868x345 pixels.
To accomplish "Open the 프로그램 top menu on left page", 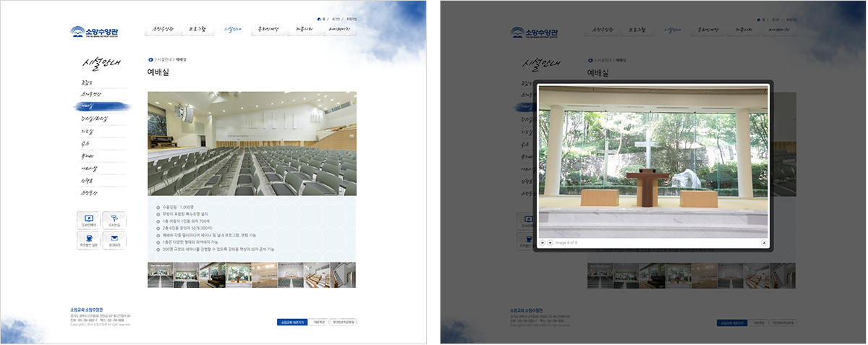I will 197,30.
